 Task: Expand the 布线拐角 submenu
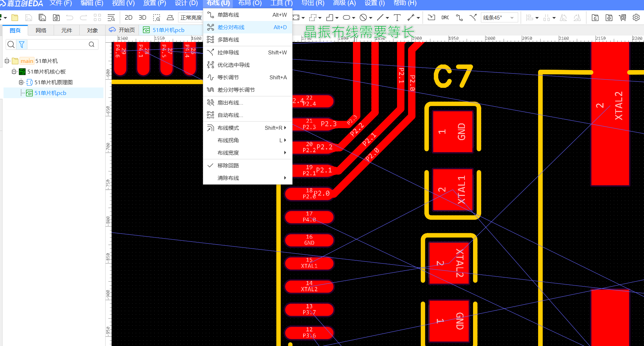248,140
